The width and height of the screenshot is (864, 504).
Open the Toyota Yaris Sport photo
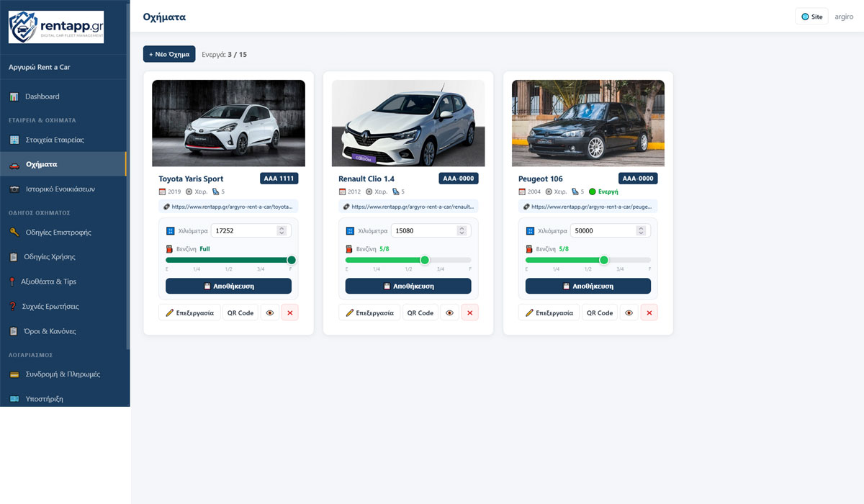228,123
